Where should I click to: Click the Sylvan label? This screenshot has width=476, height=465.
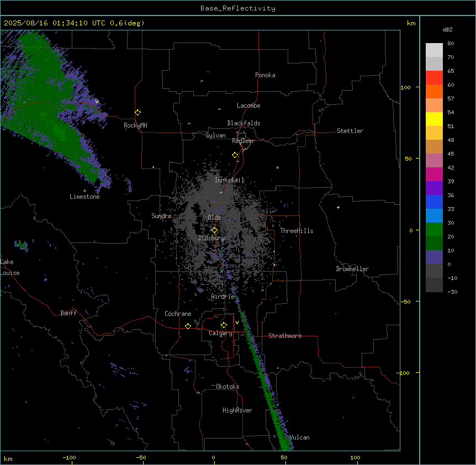[215, 135]
